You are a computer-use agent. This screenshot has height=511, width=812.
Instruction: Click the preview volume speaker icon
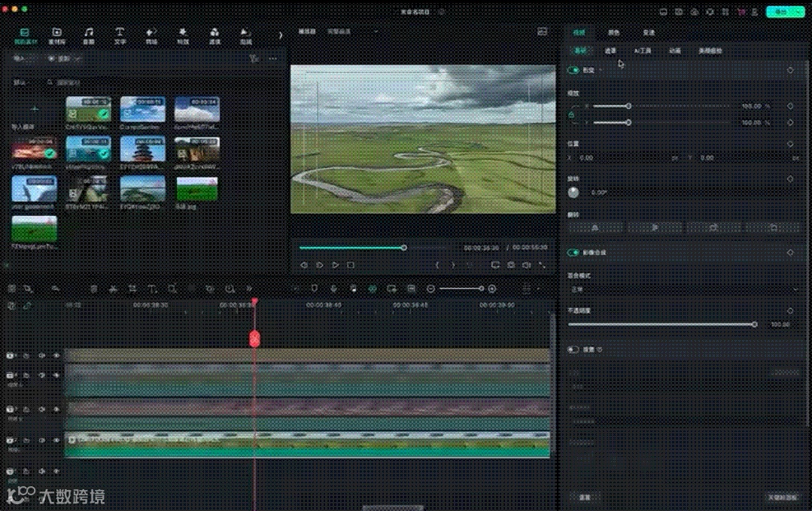coord(527,265)
